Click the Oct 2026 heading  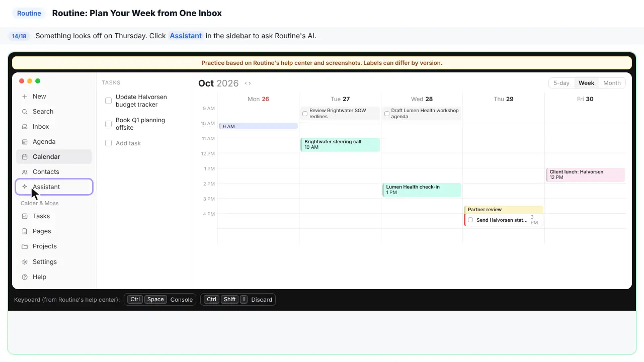click(x=218, y=83)
